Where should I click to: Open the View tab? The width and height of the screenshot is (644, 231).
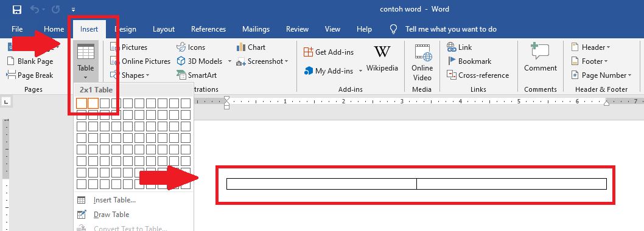tap(332, 29)
